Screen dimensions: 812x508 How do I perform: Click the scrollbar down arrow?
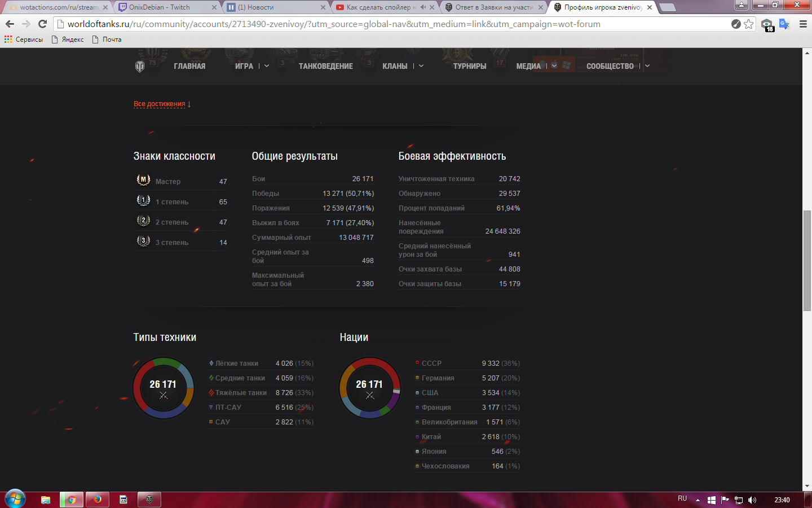point(807,486)
